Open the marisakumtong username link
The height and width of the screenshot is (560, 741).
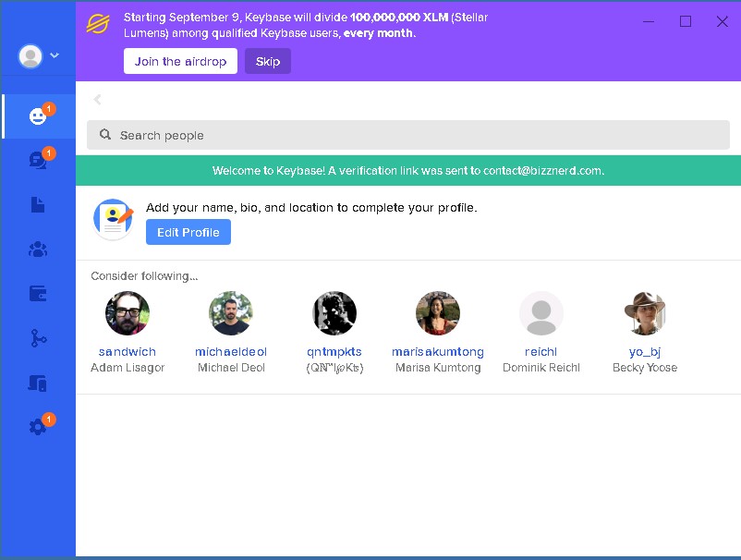tap(438, 351)
